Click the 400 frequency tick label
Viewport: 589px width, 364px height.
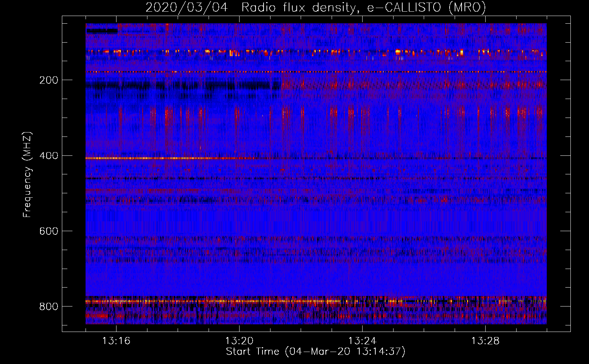point(49,156)
